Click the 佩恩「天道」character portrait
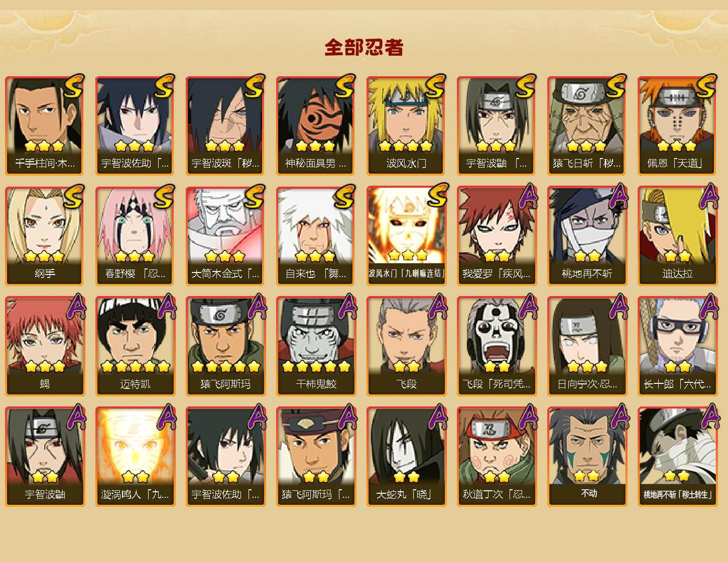Screen dimensions: 728x562 (677, 125)
